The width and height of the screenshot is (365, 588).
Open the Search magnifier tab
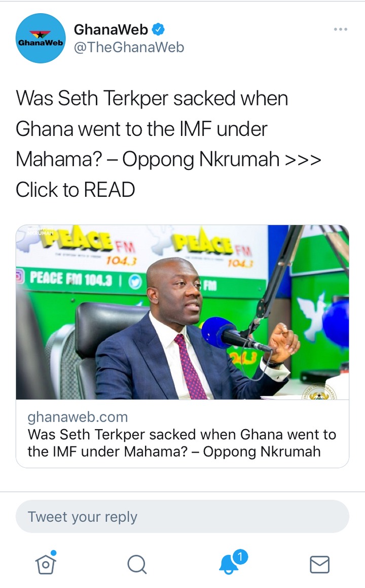(137, 564)
